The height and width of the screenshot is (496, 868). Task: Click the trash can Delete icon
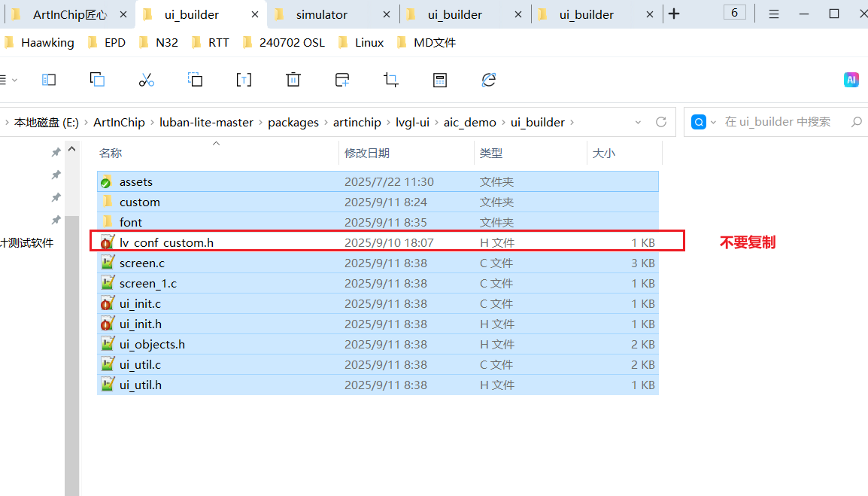[293, 80]
